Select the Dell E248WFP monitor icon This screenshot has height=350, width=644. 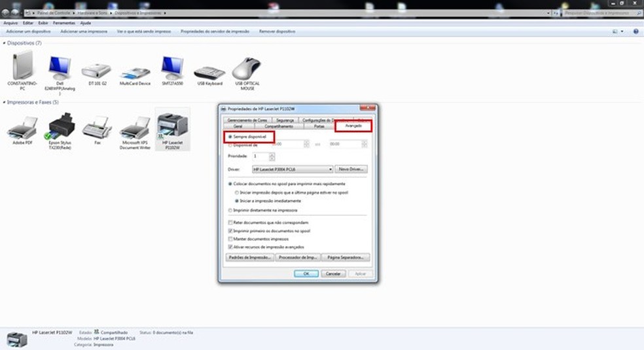click(x=60, y=67)
